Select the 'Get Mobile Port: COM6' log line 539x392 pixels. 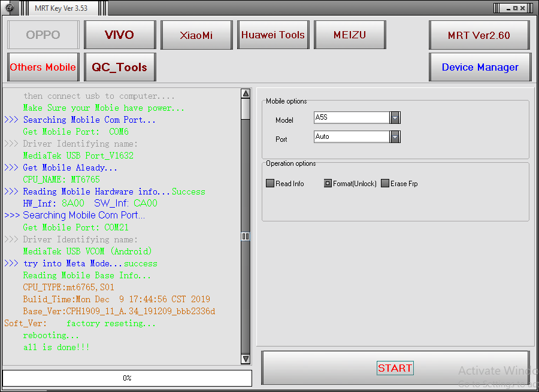pyautogui.click(x=76, y=132)
